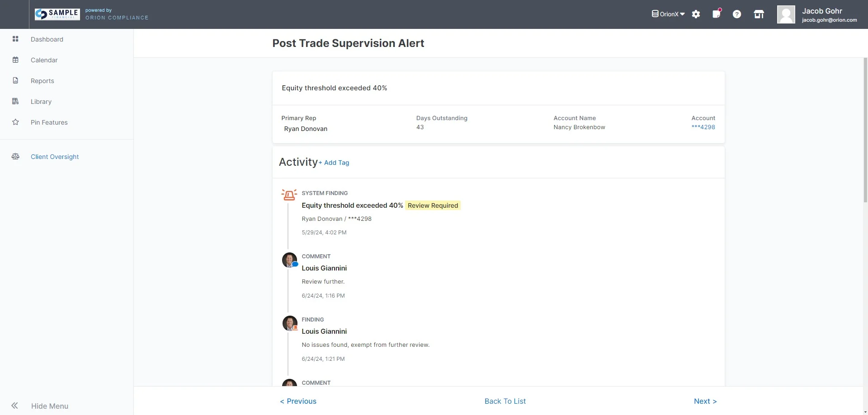
Task: Collapse sidebar with Hide Menu arrows
Action: coord(14,406)
